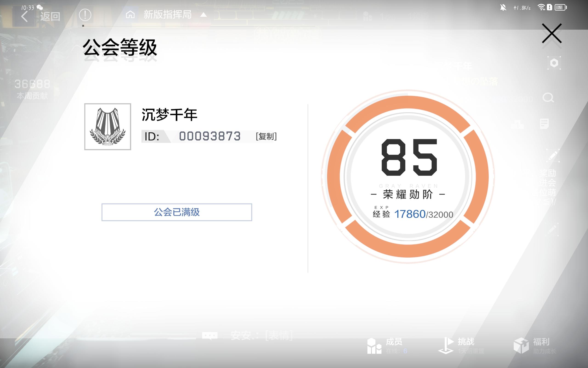Tap the home icon
Viewport: 588px width, 368px height.
[x=130, y=14]
